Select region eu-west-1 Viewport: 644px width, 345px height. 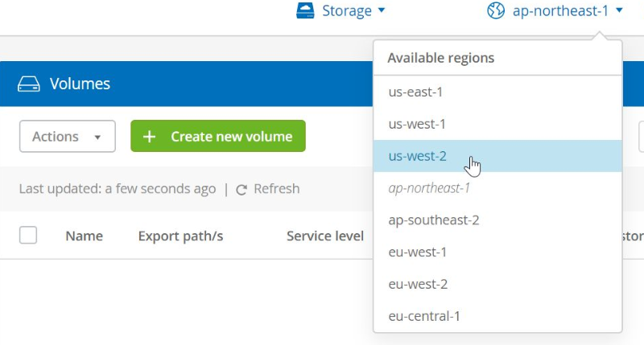click(497, 252)
